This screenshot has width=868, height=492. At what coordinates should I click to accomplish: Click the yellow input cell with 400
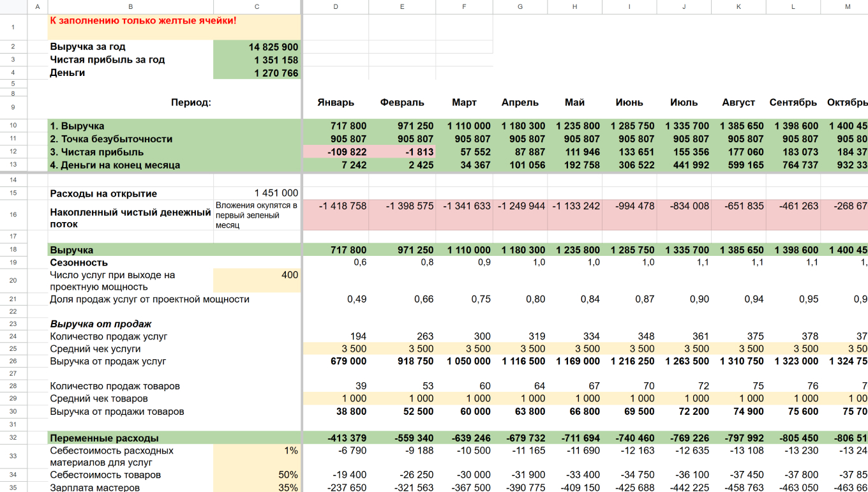257,281
